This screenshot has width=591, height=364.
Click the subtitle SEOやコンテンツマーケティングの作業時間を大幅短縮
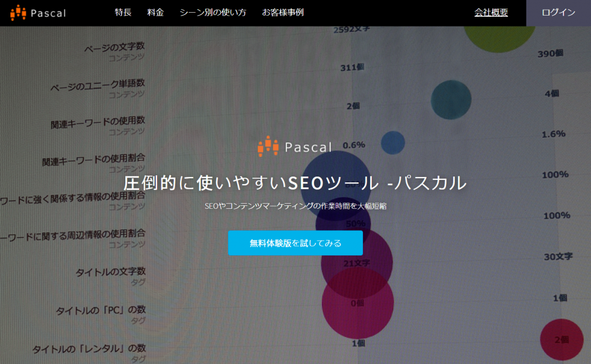click(x=295, y=206)
